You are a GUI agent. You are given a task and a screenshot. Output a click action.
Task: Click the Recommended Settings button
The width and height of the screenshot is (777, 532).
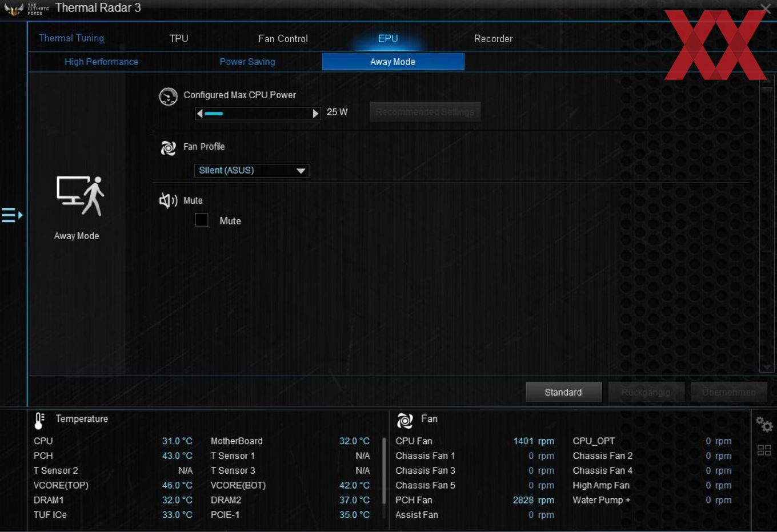tap(425, 112)
